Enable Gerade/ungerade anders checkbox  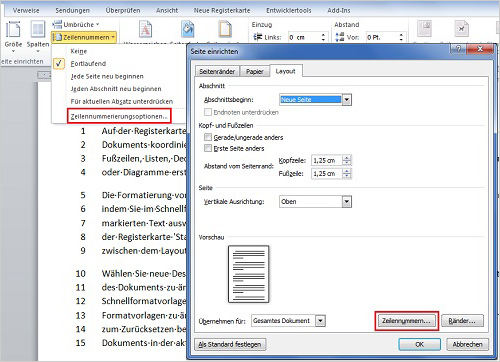pyautogui.click(x=208, y=137)
